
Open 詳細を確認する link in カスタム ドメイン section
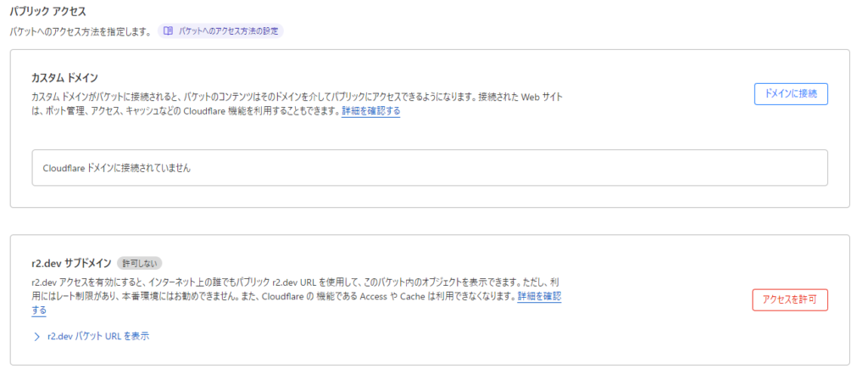[371, 111]
